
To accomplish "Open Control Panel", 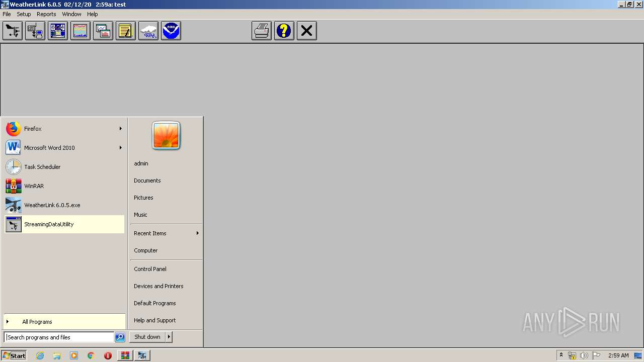I will pyautogui.click(x=150, y=269).
